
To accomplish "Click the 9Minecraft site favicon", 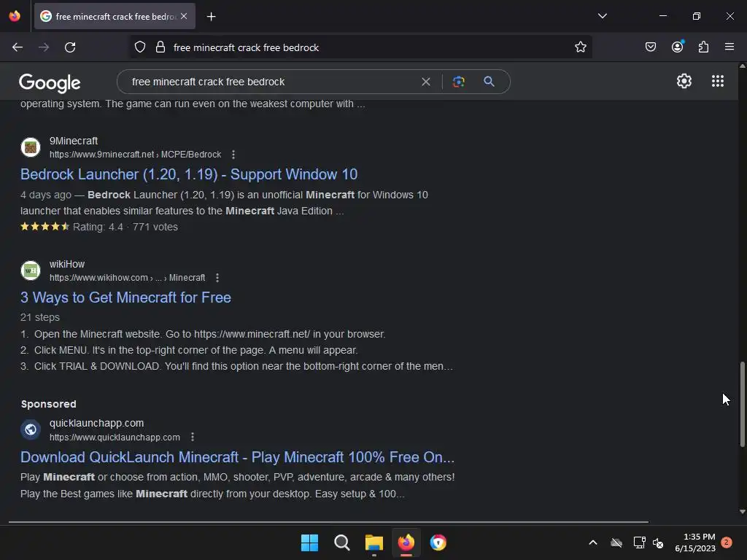I will pos(31,147).
